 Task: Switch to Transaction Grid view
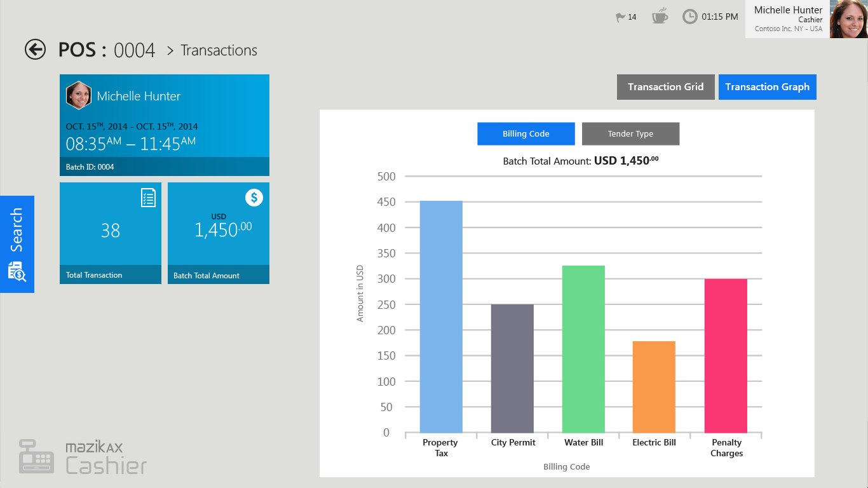click(665, 87)
